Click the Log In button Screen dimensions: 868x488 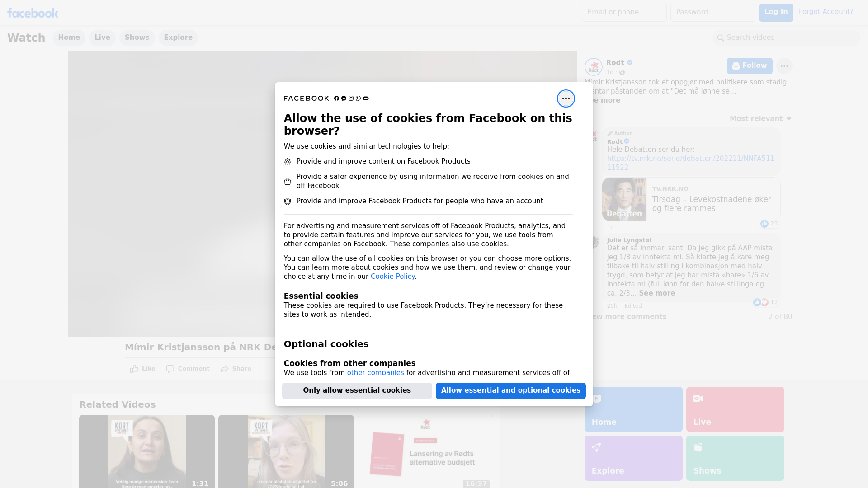(x=776, y=13)
